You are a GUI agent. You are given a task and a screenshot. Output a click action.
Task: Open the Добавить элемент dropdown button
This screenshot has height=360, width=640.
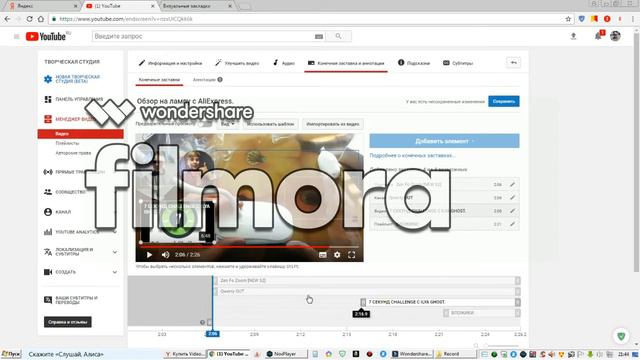pyautogui.click(x=444, y=141)
